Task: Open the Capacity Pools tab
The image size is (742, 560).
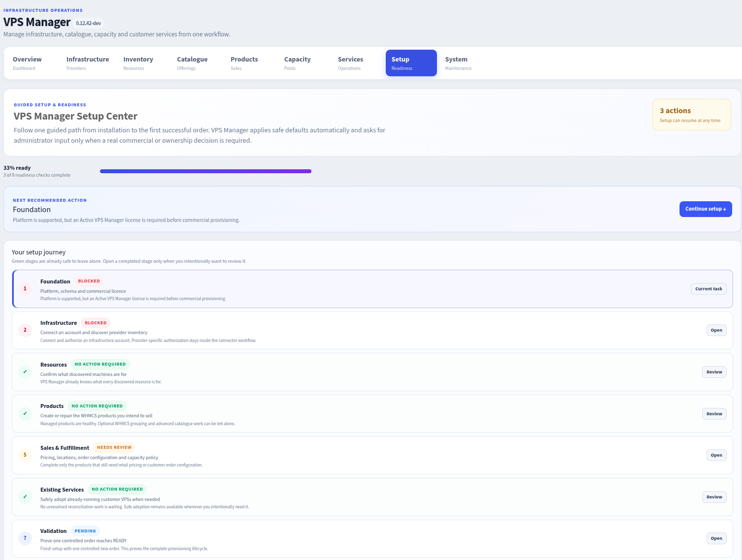Action: (x=304, y=63)
